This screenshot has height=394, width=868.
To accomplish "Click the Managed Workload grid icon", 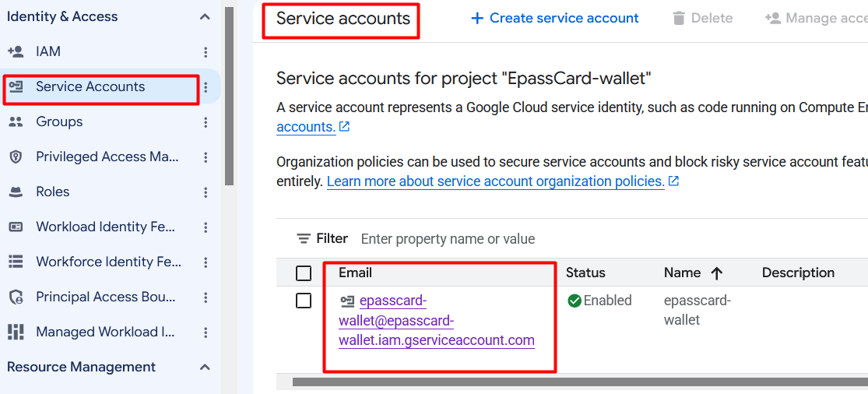I will point(16,332).
